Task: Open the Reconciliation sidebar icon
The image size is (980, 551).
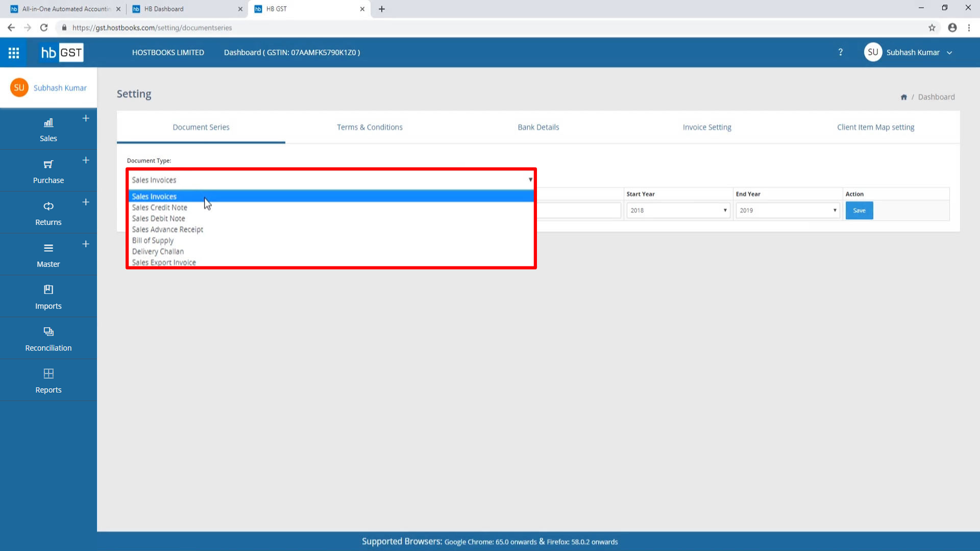Action: 48,332
